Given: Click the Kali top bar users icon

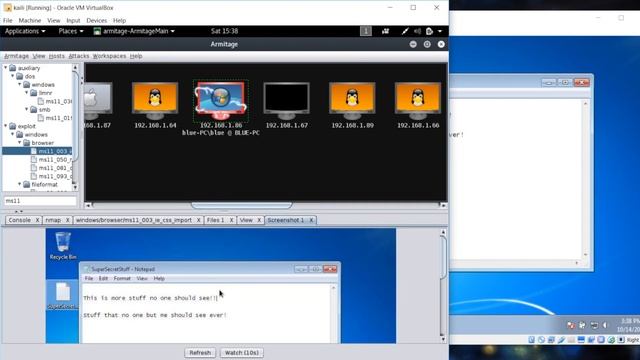Looking at the screenshot, I should coord(385,31).
